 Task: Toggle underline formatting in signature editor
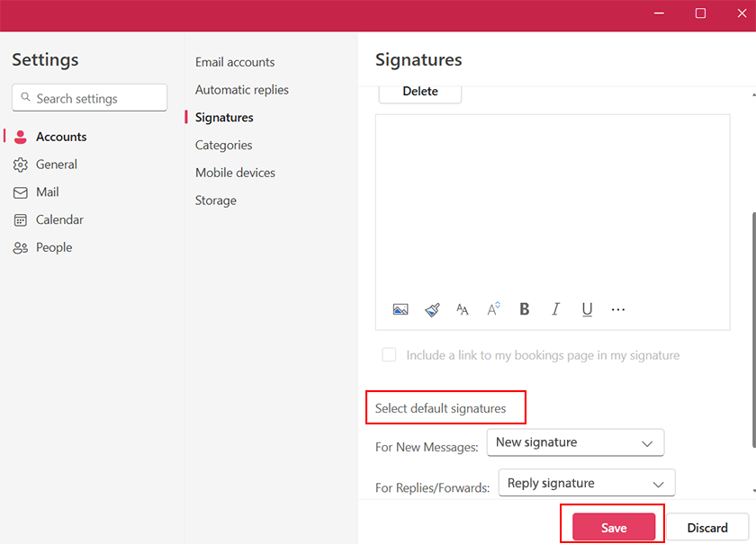[x=587, y=309]
